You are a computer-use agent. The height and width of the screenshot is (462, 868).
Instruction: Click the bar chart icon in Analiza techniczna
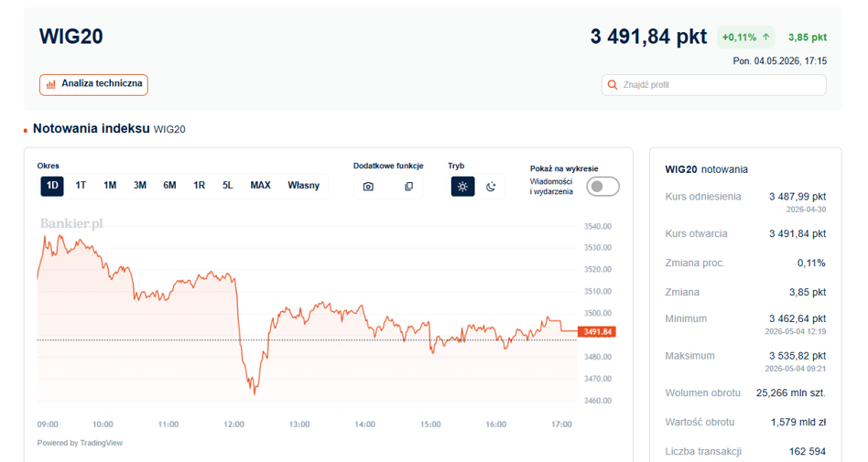(x=51, y=84)
